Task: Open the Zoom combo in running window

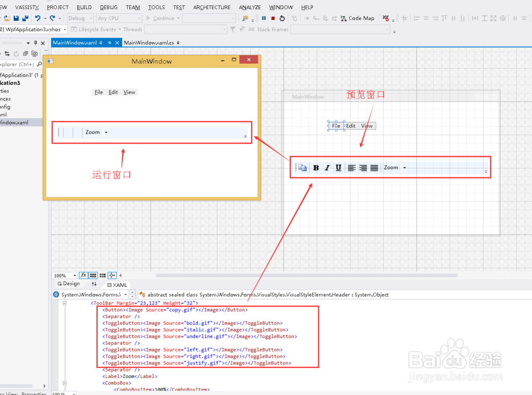Action: (x=106, y=133)
